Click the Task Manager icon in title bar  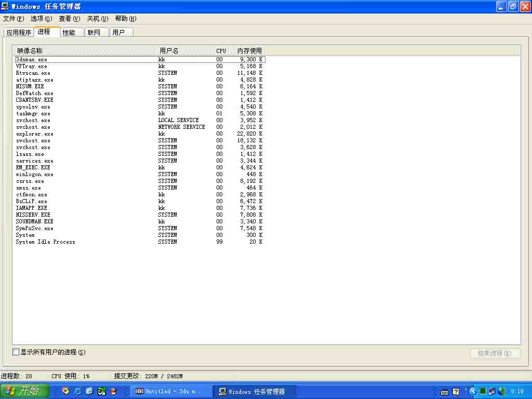pos(5,6)
